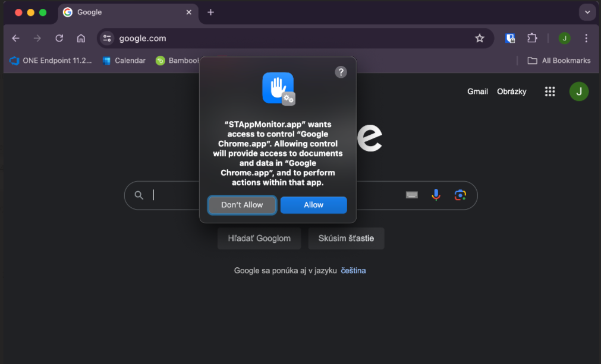Image resolution: width=601 pixels, height=364 pixels.
Task: Start voice search with microphone icon
Action: [436, 195]
